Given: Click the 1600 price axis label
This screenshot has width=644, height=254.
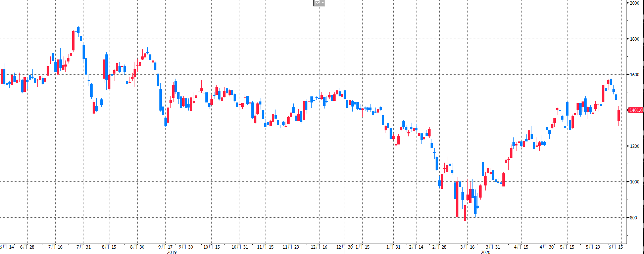Looking at the screenshot, I should 634,75.
